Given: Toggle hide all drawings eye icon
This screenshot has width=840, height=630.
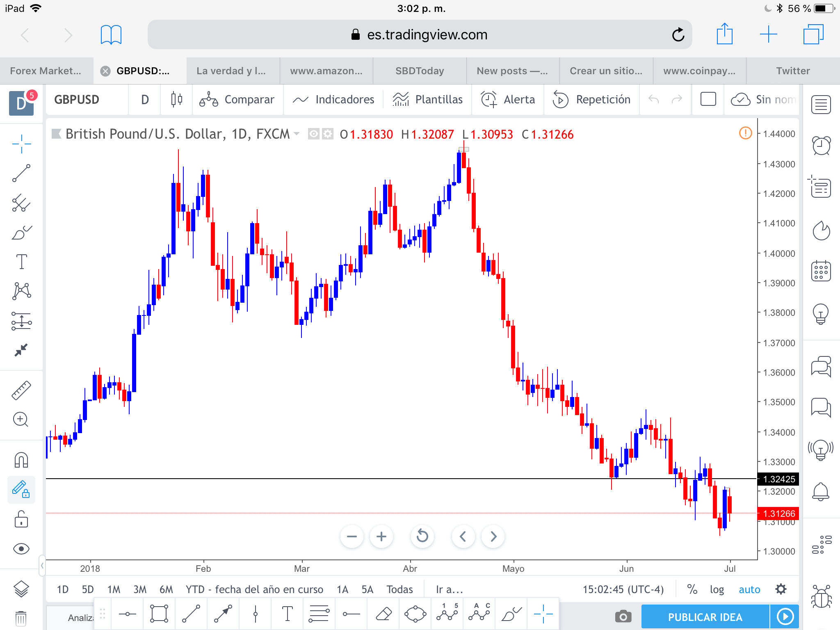Looking at the screenshot, I should [x=21, y=549].
